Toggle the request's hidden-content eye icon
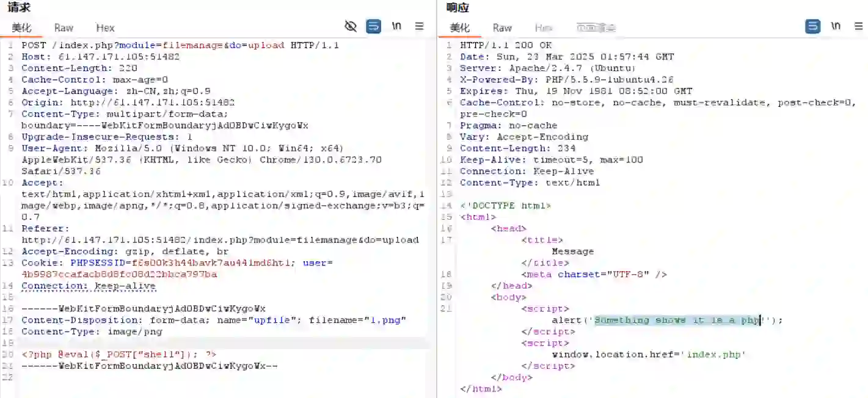 point(351,26)
